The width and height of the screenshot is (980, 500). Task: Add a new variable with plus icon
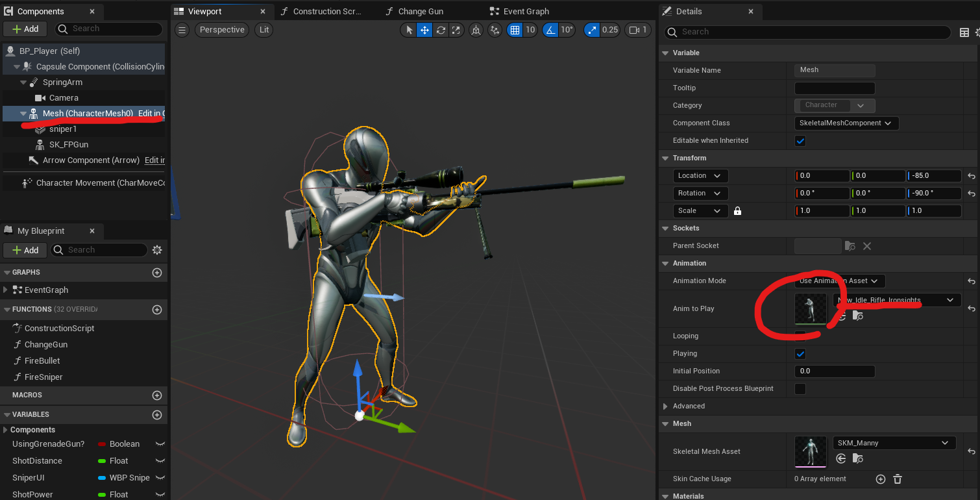click(x=156, y=415)
